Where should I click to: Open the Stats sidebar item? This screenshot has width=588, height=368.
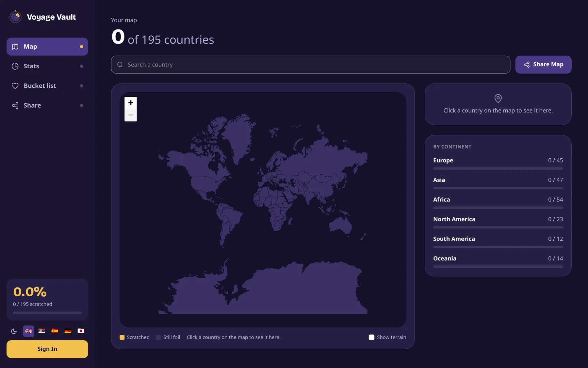47,66
